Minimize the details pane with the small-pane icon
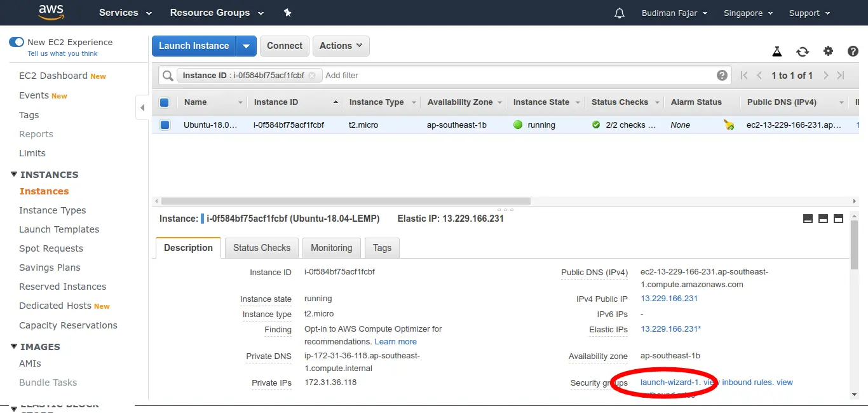 click(808, 219)
